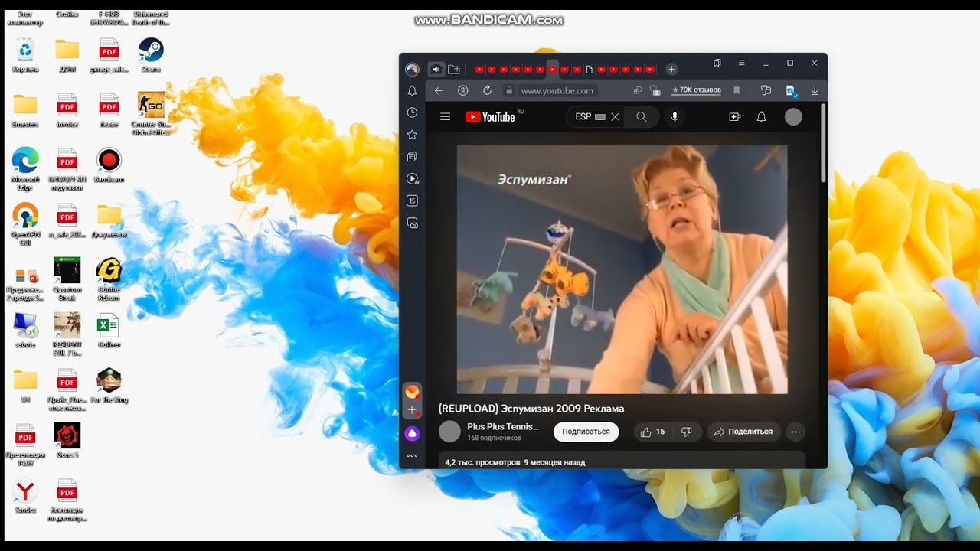Open the video player icon in sidebar
The image size is (980, 551).
tap(412, 178)
